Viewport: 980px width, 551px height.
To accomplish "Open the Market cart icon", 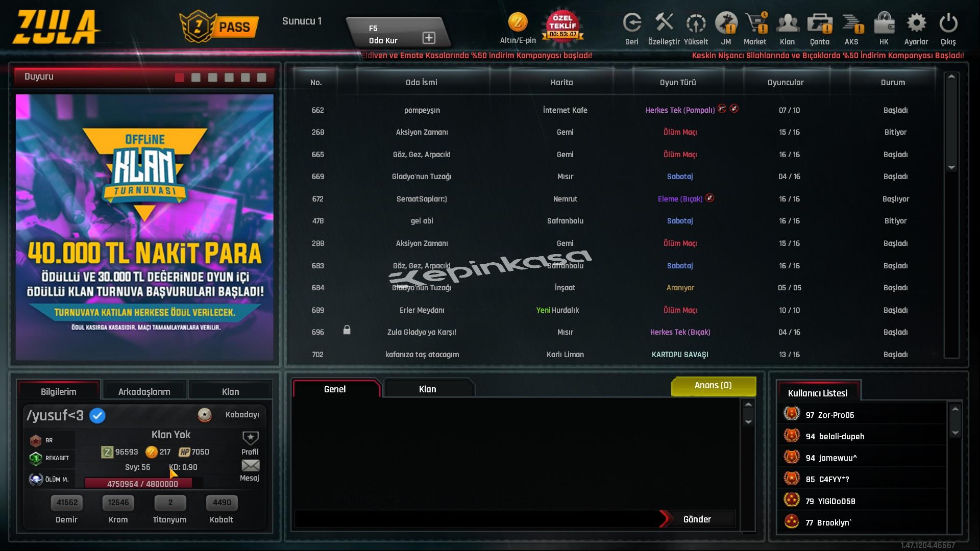I will tap(756, 23).
